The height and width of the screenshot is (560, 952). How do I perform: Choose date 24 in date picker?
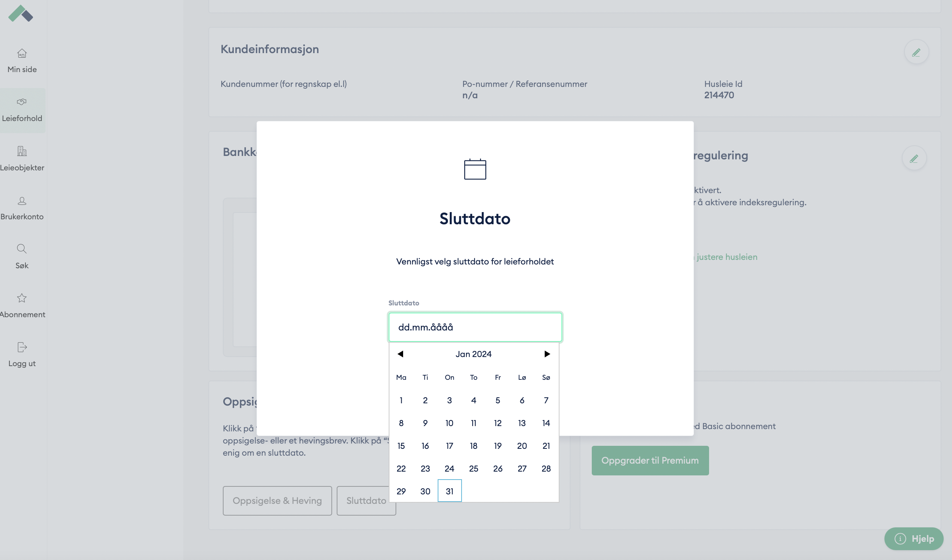pyautogui.click(x=449, y=469)
